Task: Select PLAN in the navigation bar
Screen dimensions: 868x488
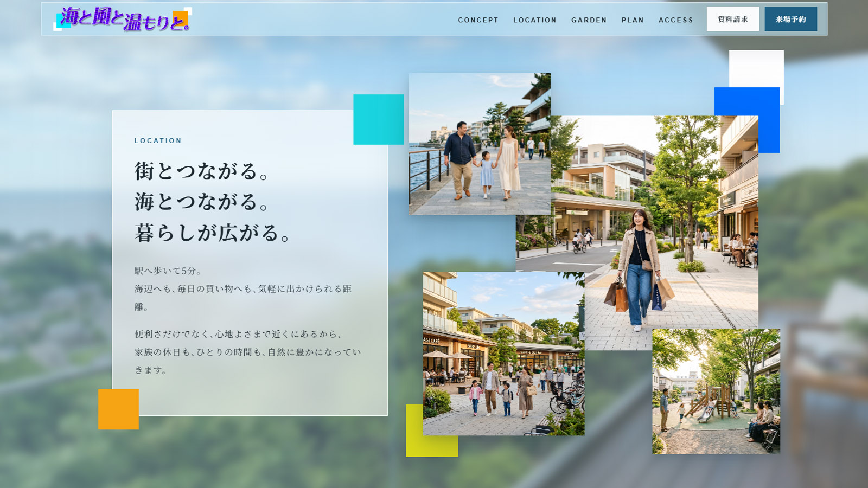Action: click(x=633, y=20)
